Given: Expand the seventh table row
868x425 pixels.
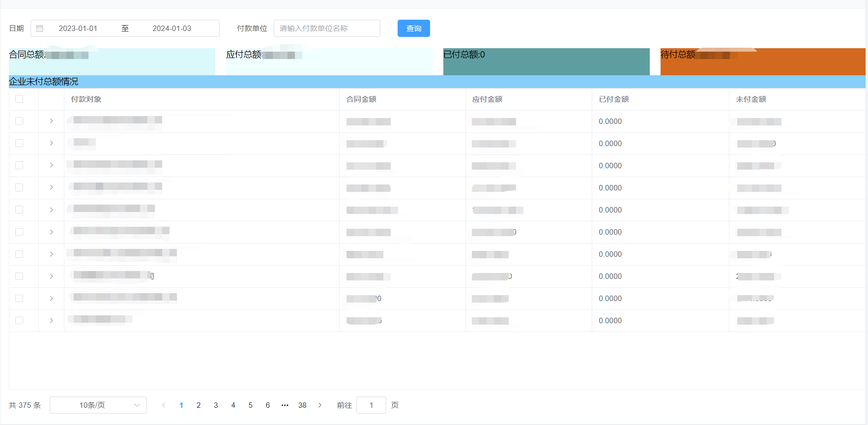Looking at the screenshot, I should (51, 254).
